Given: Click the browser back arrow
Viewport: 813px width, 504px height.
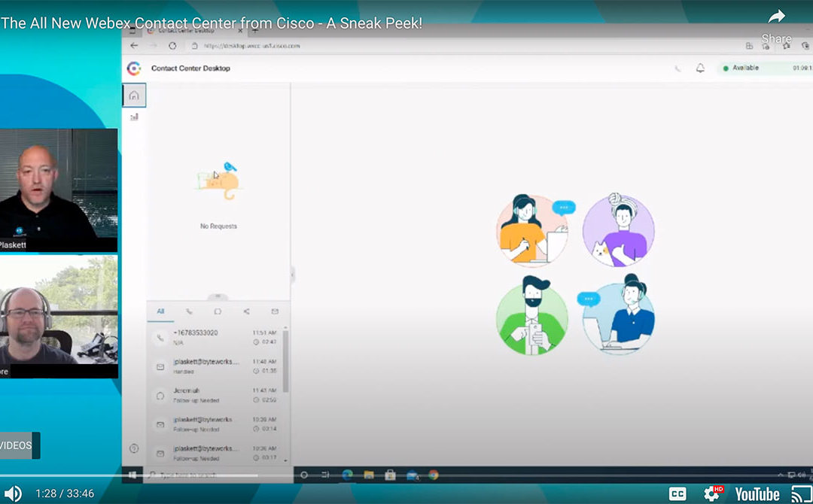Looking at the screenshot, I should pyautogui.click(x=134, y=46).
